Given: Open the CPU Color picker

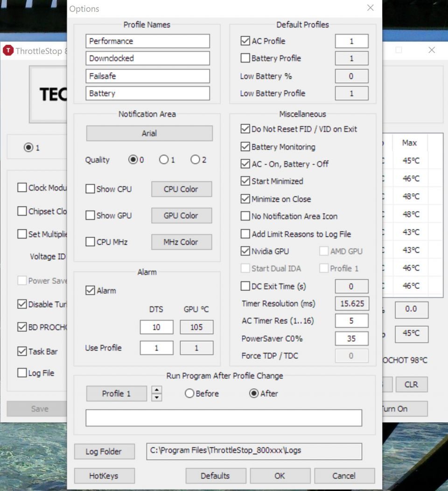Looking at the screenshot, I should (x=181, y=189).
